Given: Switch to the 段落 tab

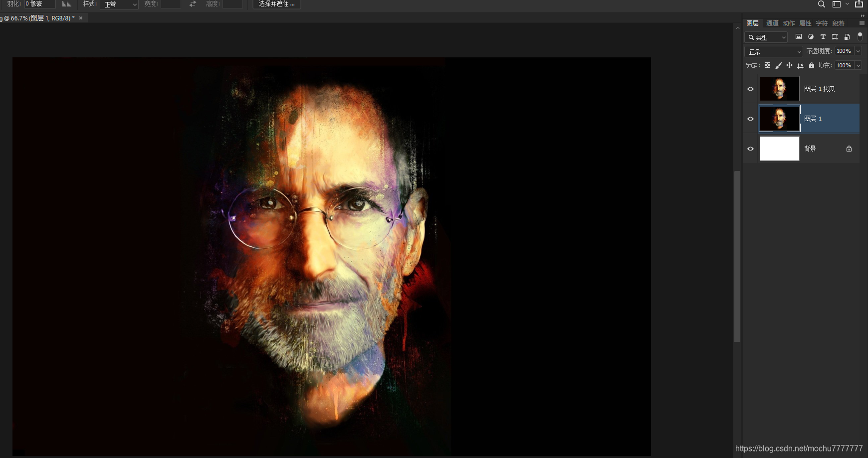Looking at the screenshot, I should (838, 23).
